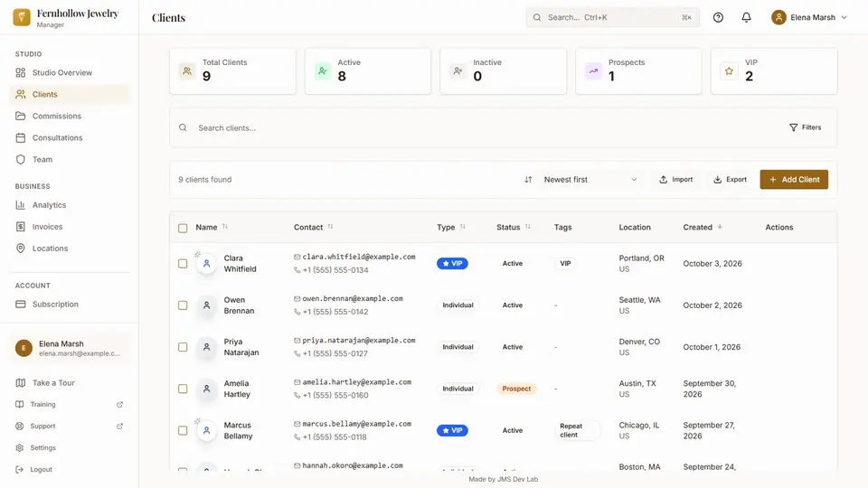Click the Inactive clients card icon
The width and height of the screenshot is (868, 488).
458,70
